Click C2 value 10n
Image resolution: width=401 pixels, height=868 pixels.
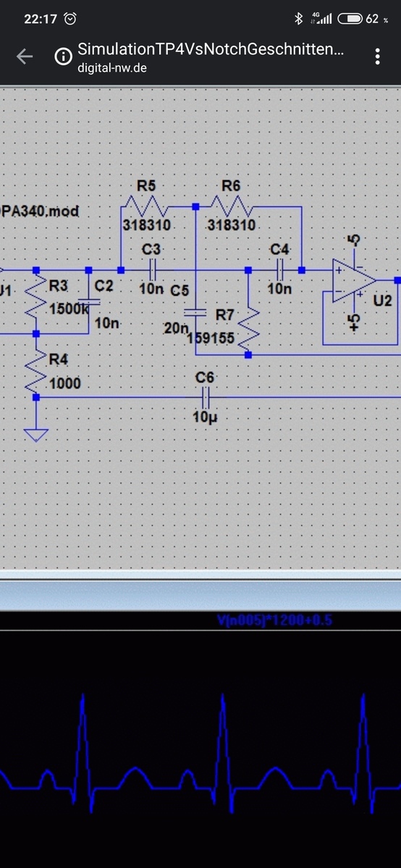pos(106,323)
